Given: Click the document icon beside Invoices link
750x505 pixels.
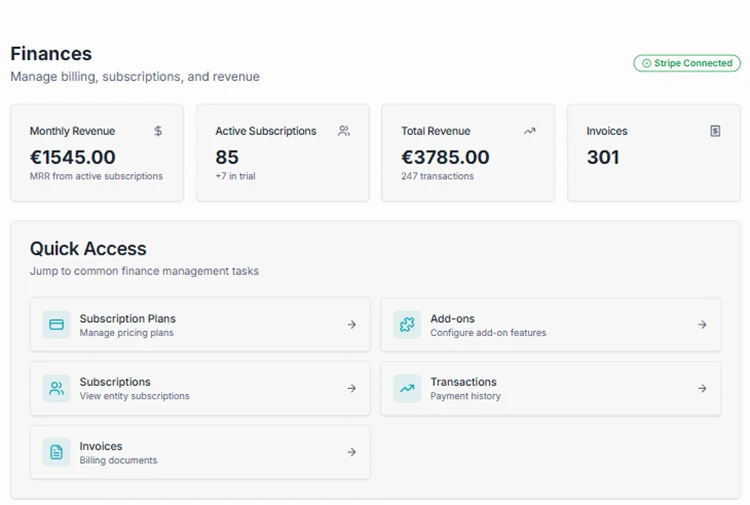Looking at the screenshot, I should tap(57, 452).
